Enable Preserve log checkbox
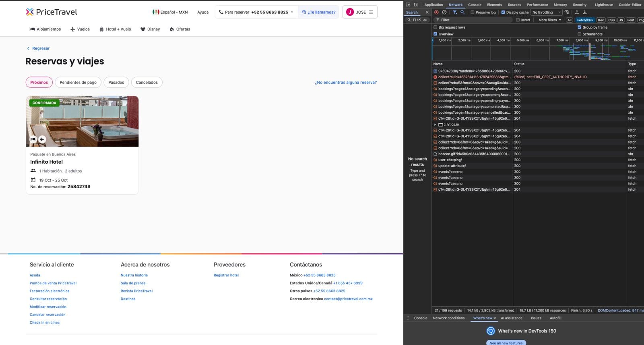 pos(473,12)
